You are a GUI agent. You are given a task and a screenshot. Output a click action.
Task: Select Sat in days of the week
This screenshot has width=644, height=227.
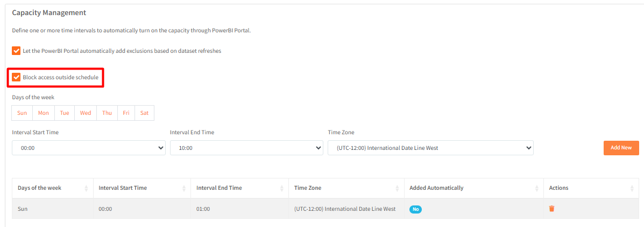(x=144, y=113)
